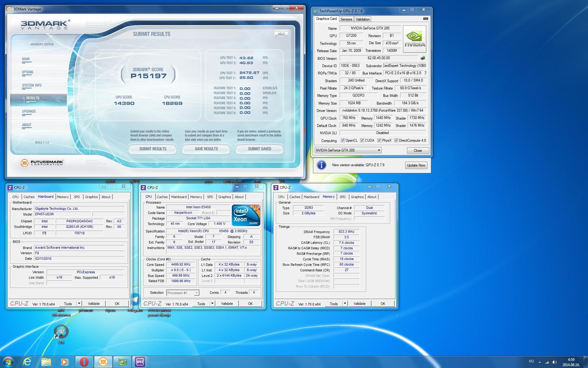Open the OPTIONS section in 3DMark Vantage

[28, 72]
